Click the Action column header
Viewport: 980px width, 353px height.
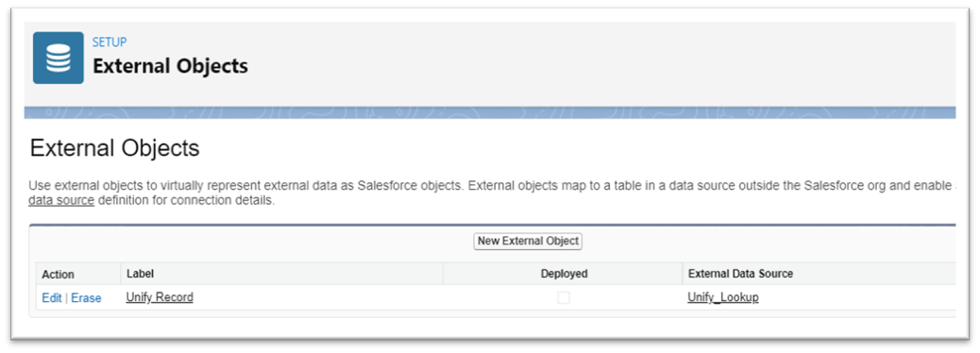coord(59,275)
